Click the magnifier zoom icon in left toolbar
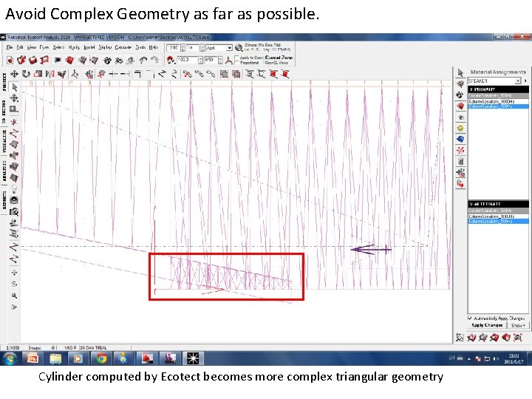532x399 pixels. 14,296
